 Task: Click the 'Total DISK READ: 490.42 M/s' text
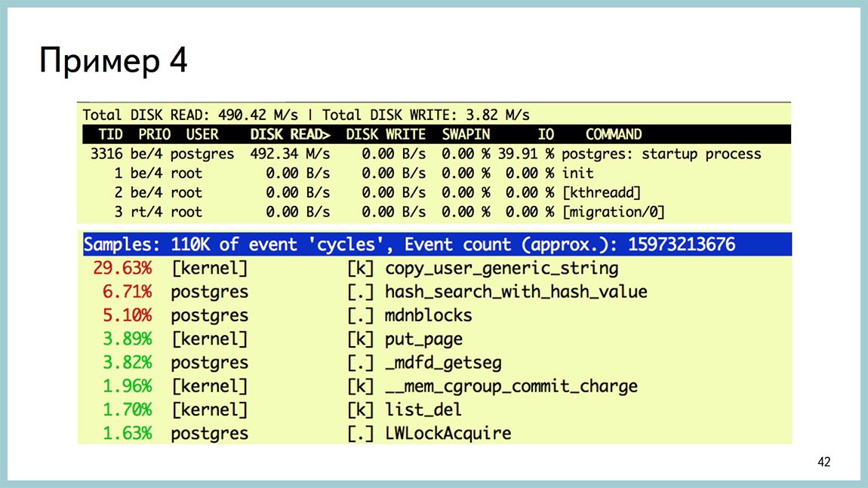point(190,115)
